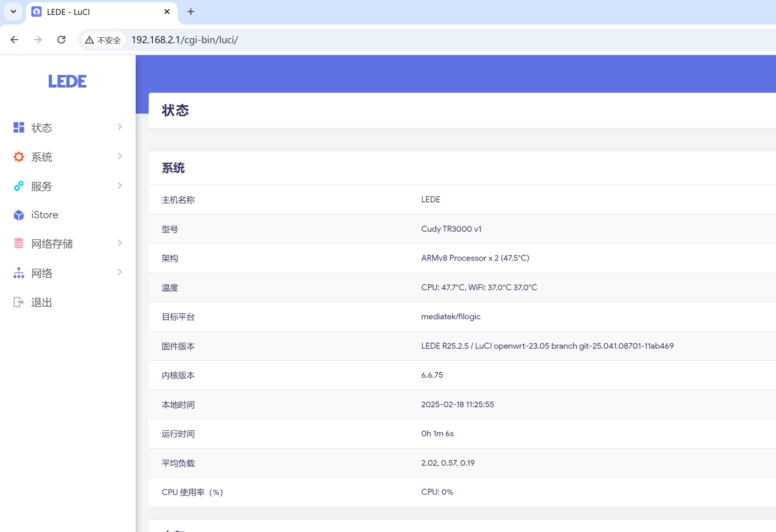The width and height of the screenshot is (776, 532).
Task: Click the browser forward arrow
Action: 38,39
